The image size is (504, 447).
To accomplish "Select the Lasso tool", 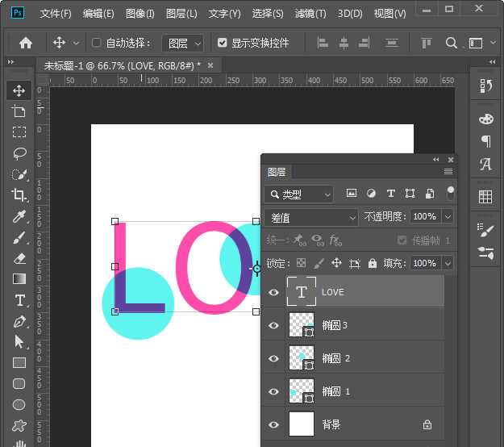I will coord(19,153).
